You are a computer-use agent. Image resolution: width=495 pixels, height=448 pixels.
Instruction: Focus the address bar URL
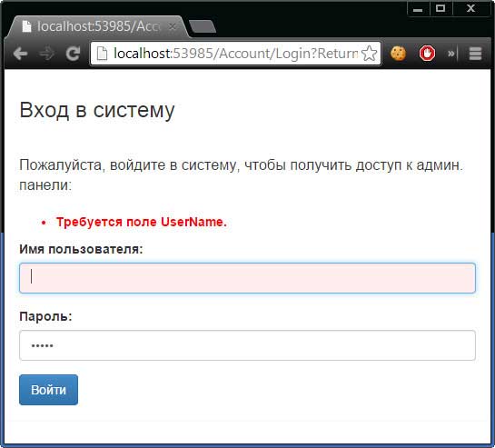click(x=235, y=54)
